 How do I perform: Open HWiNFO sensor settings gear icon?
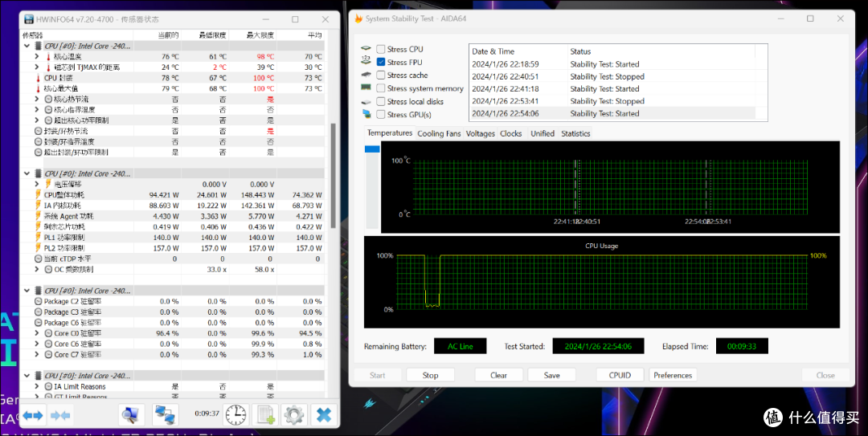(294, 414)
